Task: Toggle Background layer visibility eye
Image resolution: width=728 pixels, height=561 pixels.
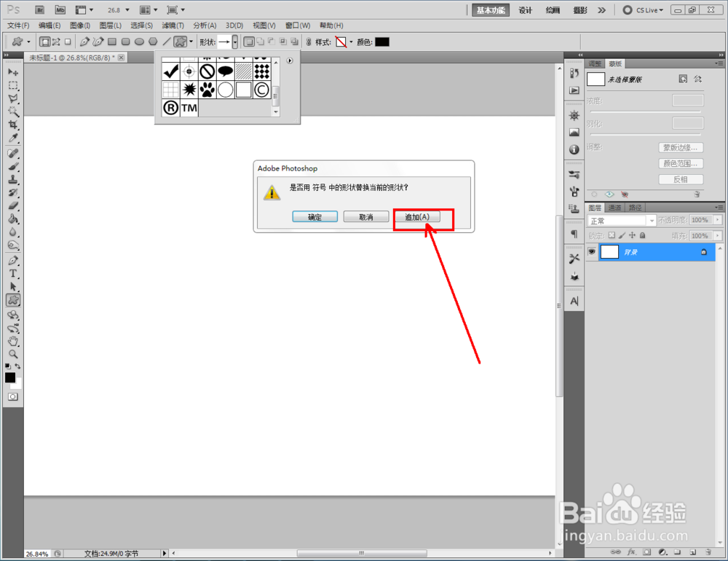Action: point(591,251)
